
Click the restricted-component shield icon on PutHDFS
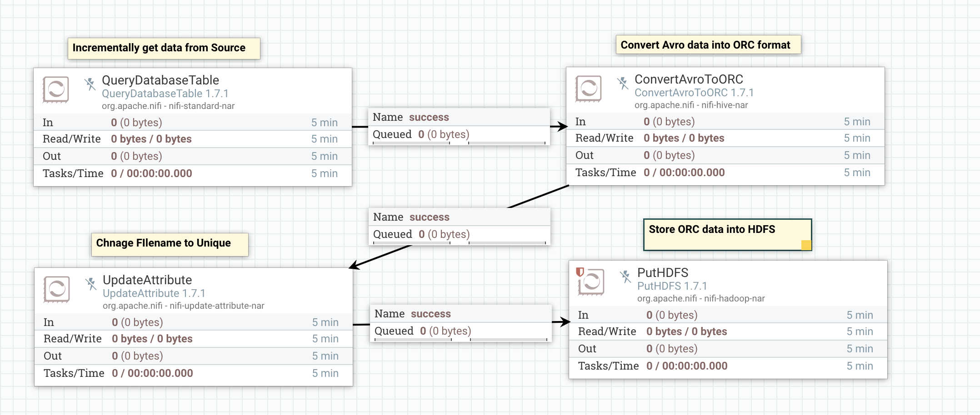pos(580,272)
